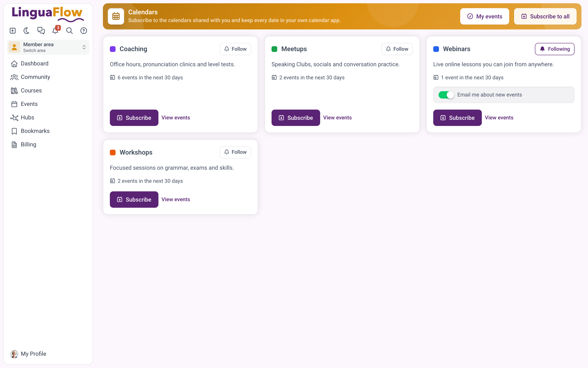Open notifications bell with 3 badge
Screen dimensions: 588x368
click(x=56, y=30)
